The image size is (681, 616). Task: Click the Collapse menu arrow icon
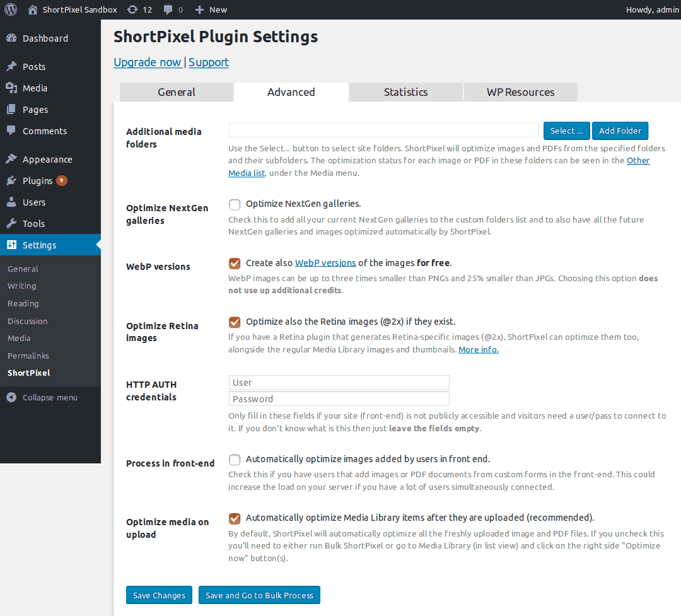tap(11, 397)
